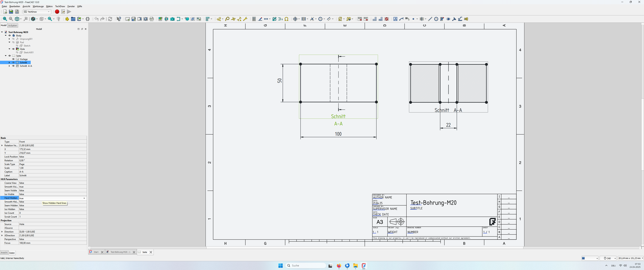644x270 pixels.
Task: Click the Fit all zoom icon
Action: point(5,19)
